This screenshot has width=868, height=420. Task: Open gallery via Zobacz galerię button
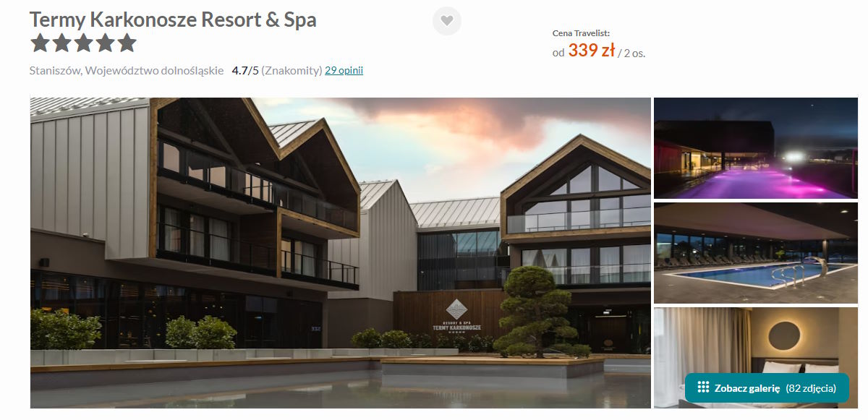click(x=767, y=388)
